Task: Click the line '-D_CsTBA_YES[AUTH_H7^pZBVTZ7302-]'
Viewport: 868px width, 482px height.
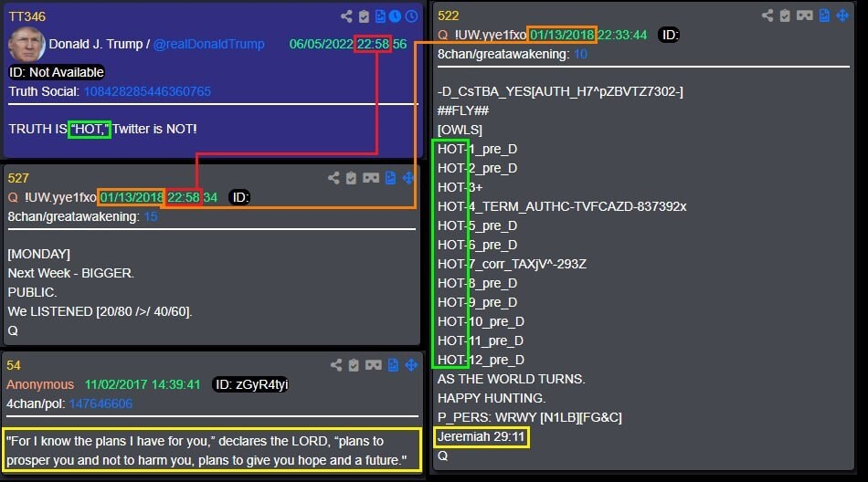Action: 560,91
